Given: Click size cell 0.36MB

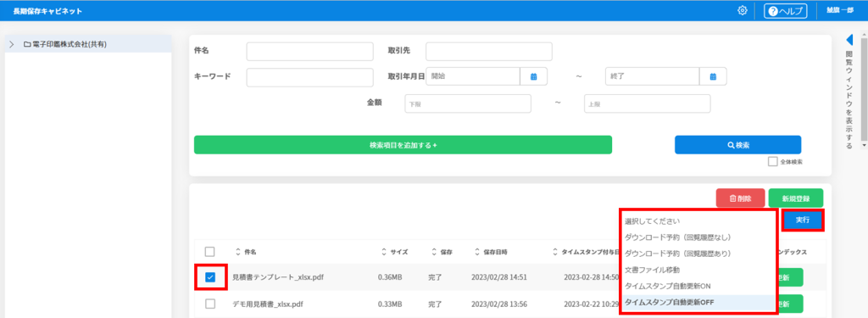Looking at the screenshot, I should 390,277.
